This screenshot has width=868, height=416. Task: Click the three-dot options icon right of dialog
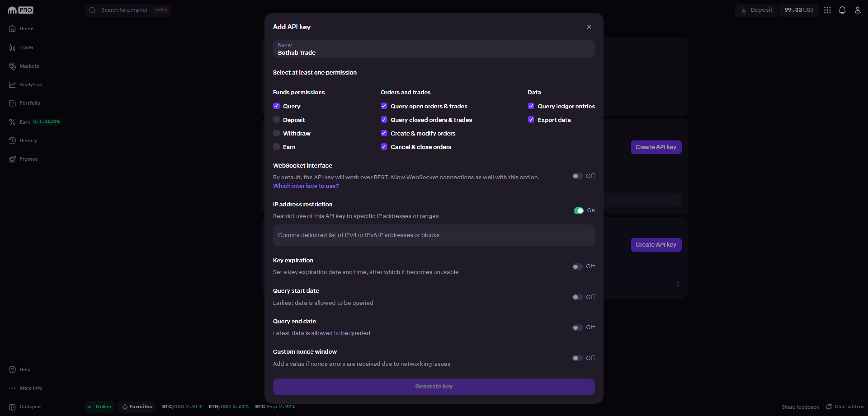point(678,285)
